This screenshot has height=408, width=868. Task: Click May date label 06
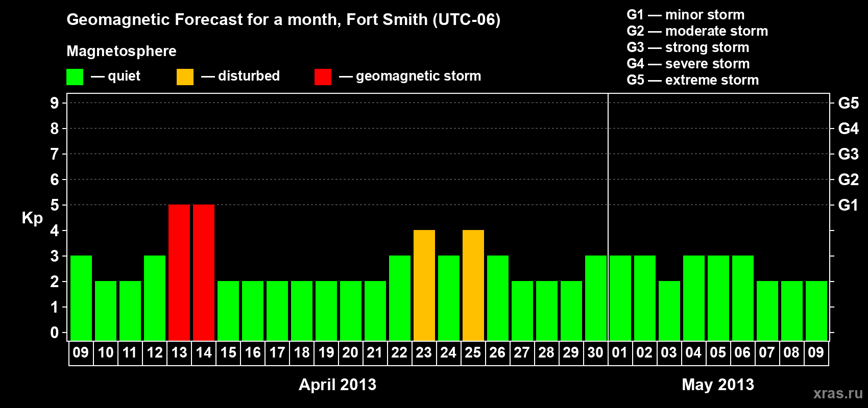742,352
